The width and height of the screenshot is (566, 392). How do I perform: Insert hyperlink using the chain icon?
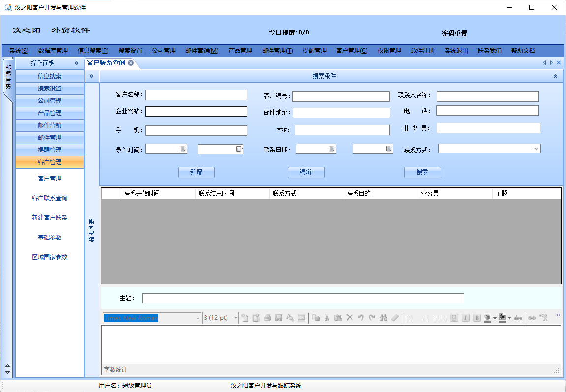tap(531, 318)
